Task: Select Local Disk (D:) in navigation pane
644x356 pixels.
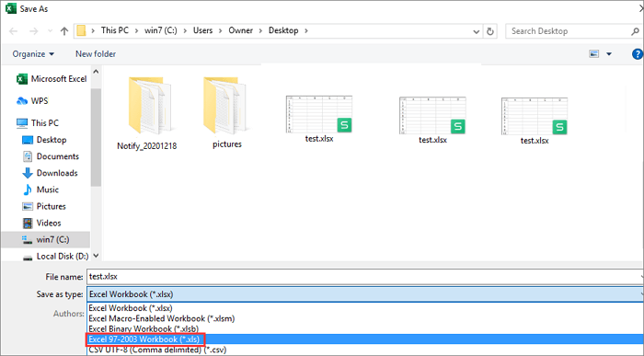Action: click(55, 257)
